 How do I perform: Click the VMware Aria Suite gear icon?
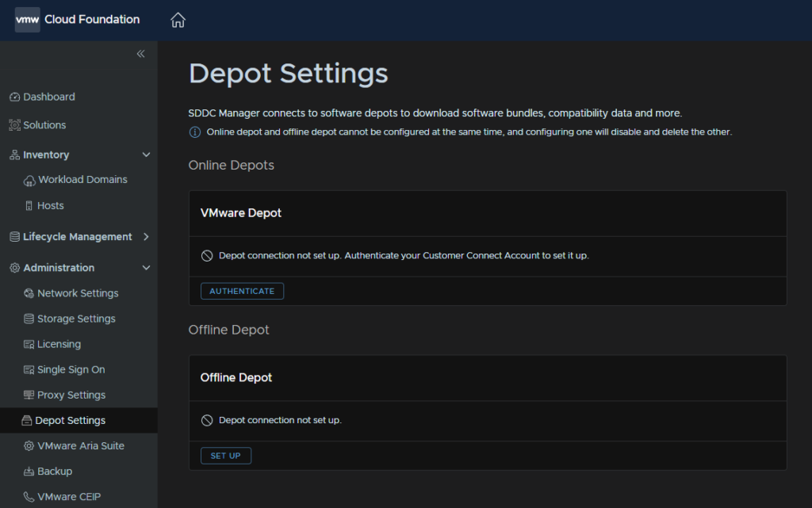(x=29, y=446)
